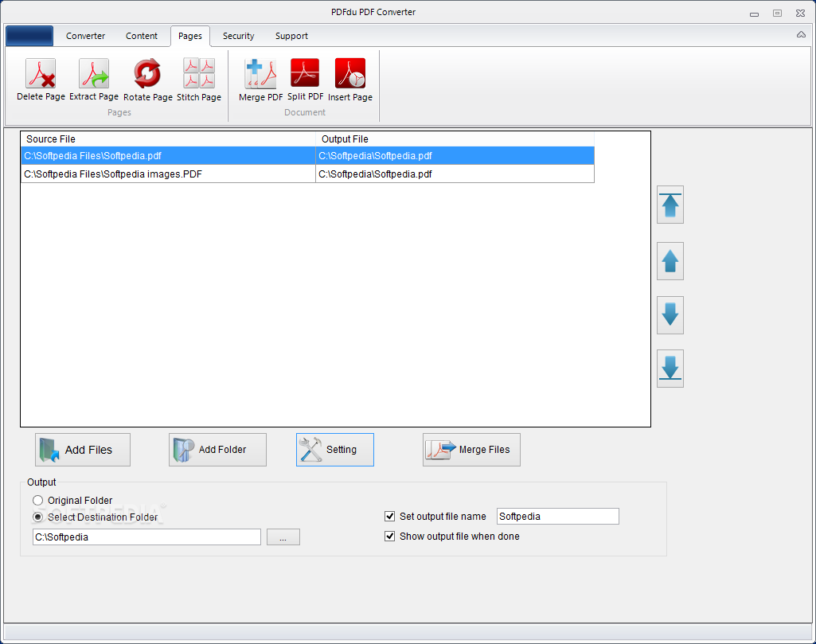Image resolution: width=816 pixels, height=644 pixels.
Task: Click the Add Folder button
Action: tap(217, 450)
